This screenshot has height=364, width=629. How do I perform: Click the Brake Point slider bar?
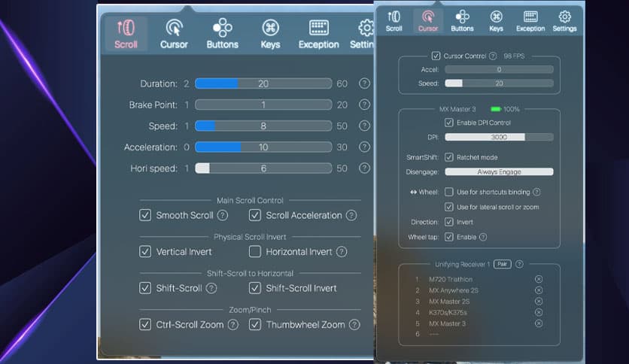[x=263, y=105]
